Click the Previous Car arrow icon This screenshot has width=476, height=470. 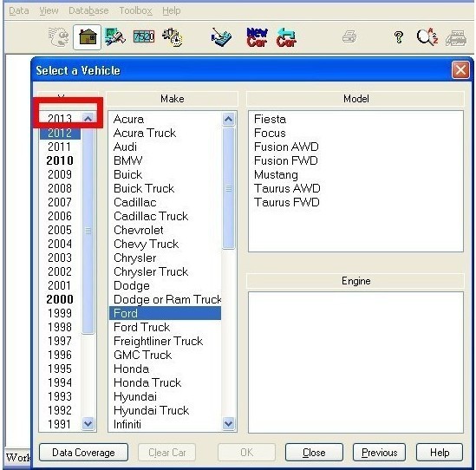[286, 37]
